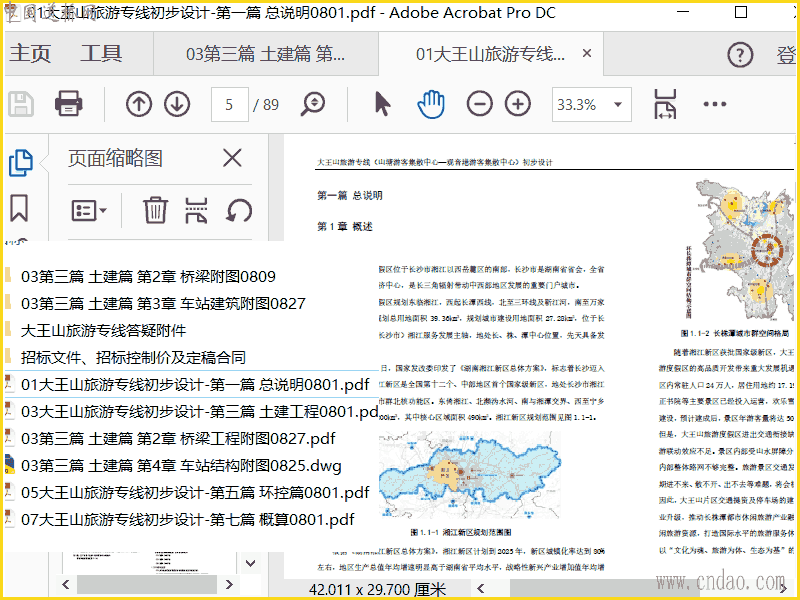
Task: Select file 05大王山旅游专线初步设计-第五篇 环控篇0801.pdf
Action: 194,493
